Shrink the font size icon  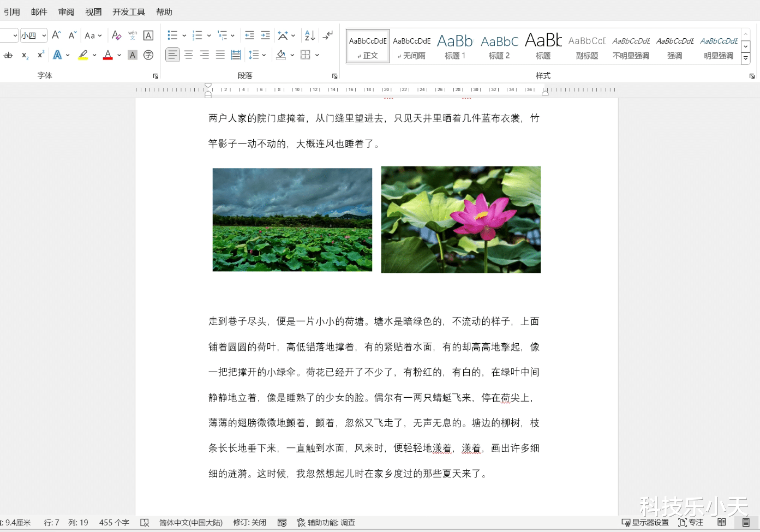72,35
